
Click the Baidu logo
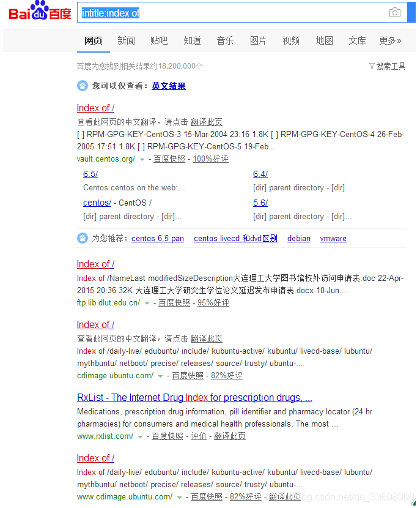[x=40, y=11]
